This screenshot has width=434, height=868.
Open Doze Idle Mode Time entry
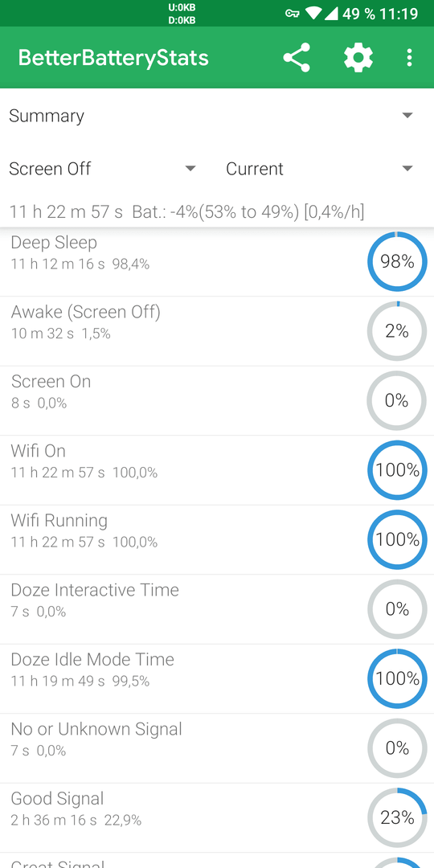pyautogui.click(x=217, y=678)
